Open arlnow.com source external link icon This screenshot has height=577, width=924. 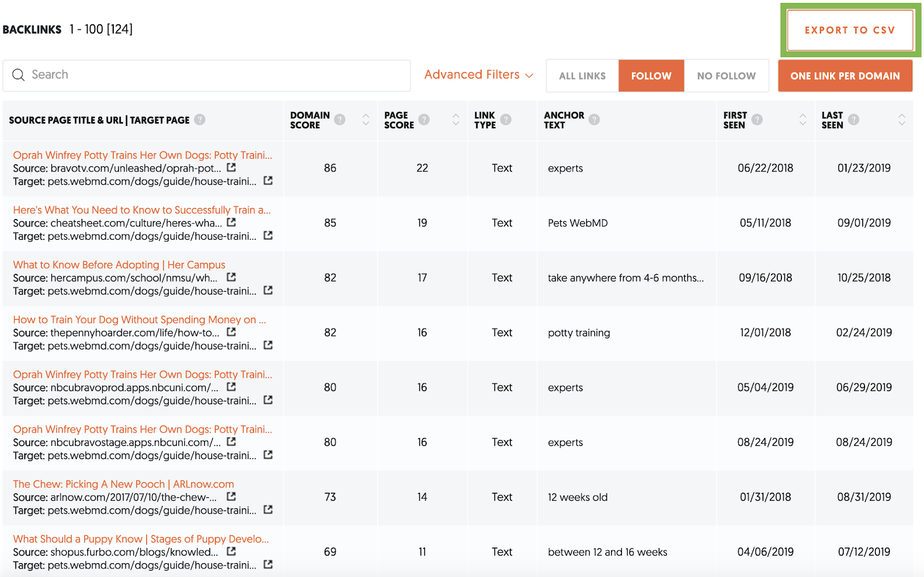(232, 497)
